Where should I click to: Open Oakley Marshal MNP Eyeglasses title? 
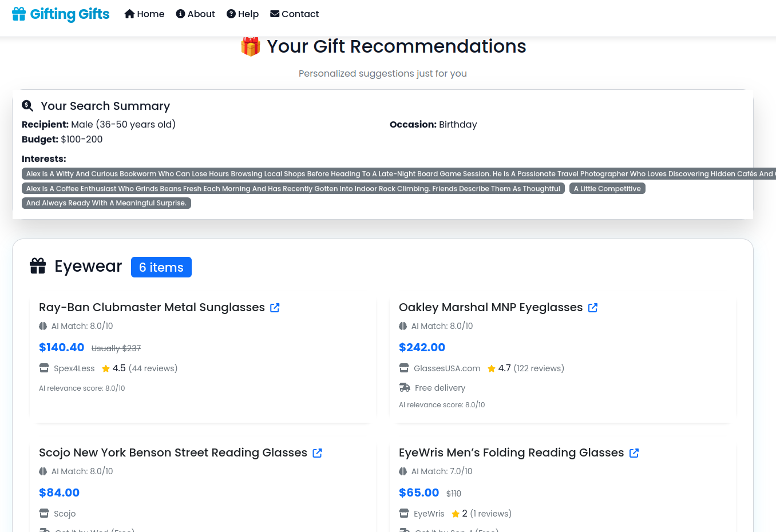pyautogui.click(x=490, y=307)
